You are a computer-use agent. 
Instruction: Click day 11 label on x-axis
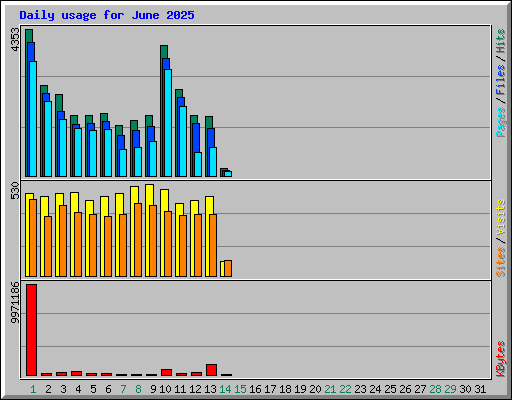tap(180, 389)
